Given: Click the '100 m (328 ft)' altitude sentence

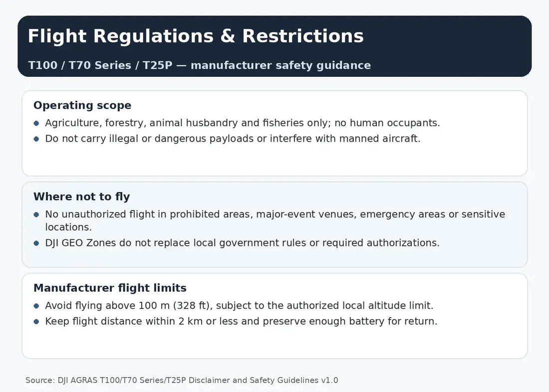Looking at the screenshot, I should [x=239, y=306].
